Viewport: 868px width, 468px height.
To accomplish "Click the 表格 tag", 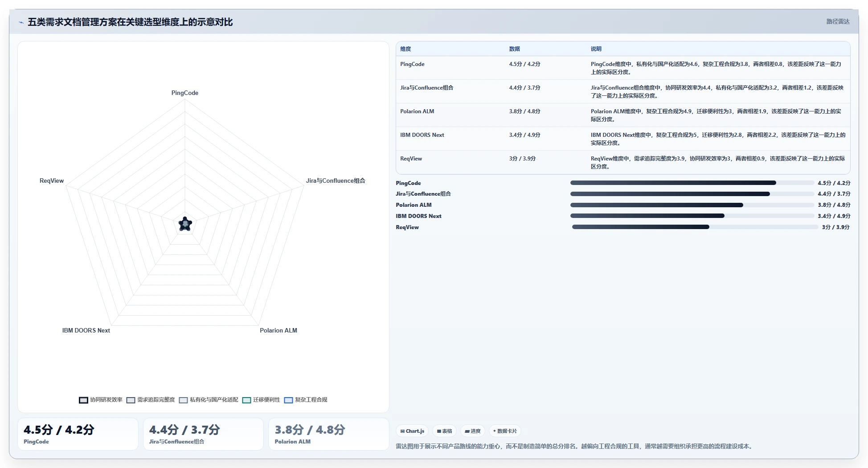I will pyautogui.click(x=444, y=431).
